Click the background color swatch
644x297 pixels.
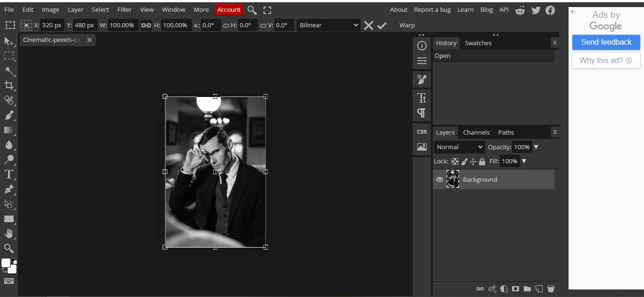click(x=13, y=269)
